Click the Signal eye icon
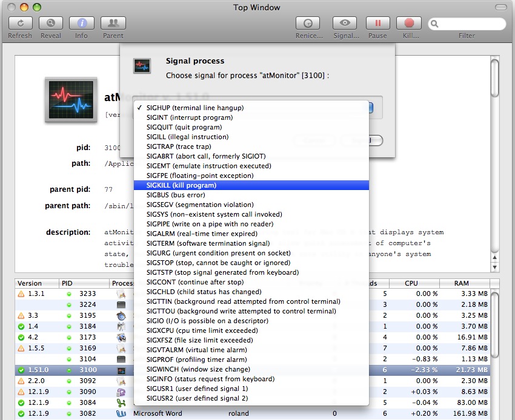This screenshot has height=420, width=515. pyautogui.click(x=345, y=24)
